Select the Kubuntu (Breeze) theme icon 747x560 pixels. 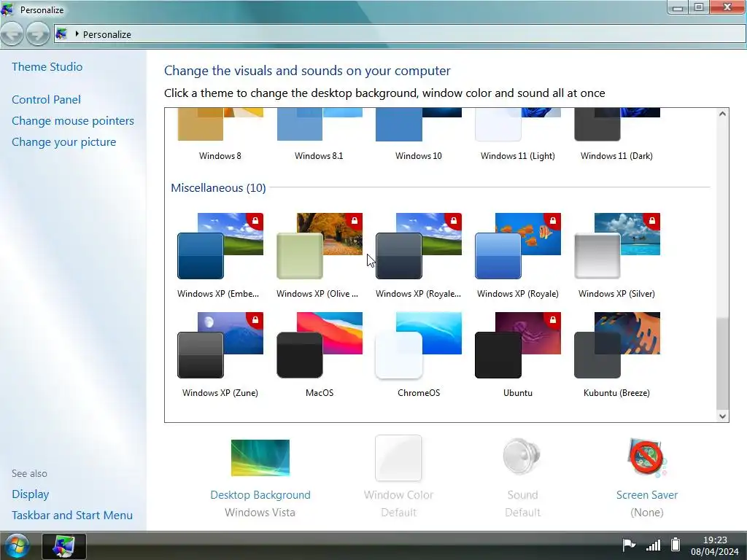point(617,345)
